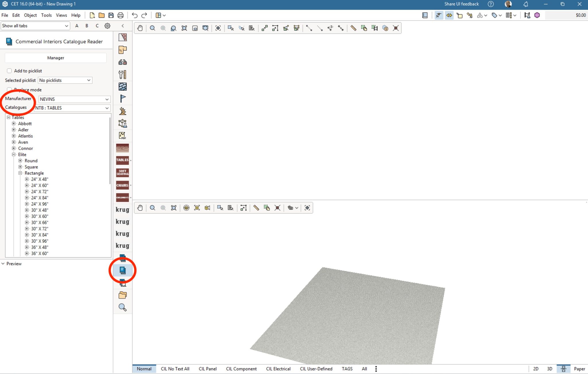The image size is (588, 374).
Task: Enable the Add to picklist checkbox
Action: (x=9, y=71)
